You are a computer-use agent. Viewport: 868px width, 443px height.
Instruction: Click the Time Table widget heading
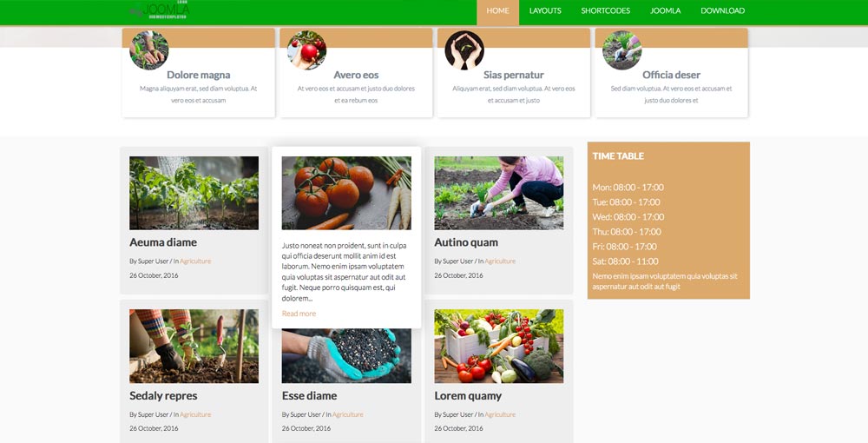[x=618, y=156]
